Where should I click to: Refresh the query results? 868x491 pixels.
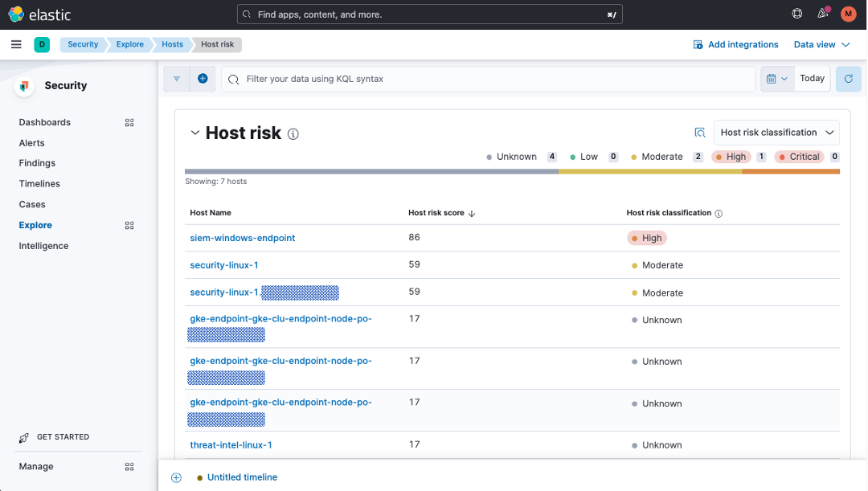click(848, 79)
